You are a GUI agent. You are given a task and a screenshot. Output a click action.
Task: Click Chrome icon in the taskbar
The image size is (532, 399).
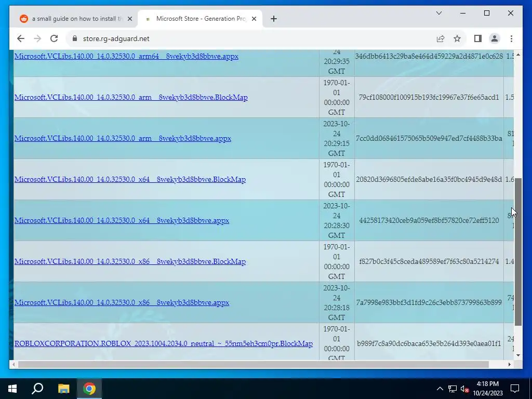(x=89, y=389)
